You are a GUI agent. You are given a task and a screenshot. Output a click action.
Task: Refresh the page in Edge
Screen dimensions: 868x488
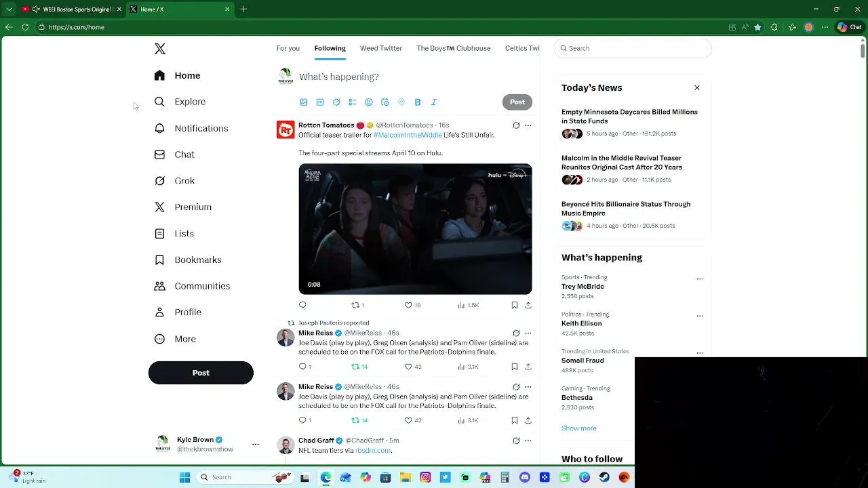click(x=25, y=27)
